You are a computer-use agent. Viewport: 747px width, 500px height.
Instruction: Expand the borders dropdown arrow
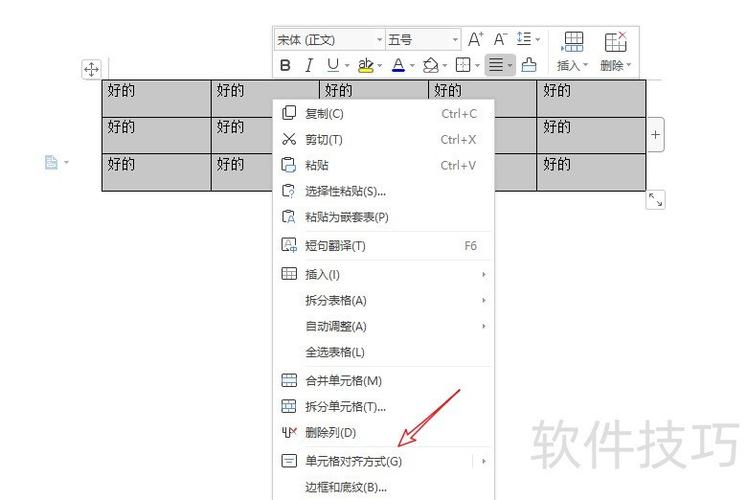477,65
